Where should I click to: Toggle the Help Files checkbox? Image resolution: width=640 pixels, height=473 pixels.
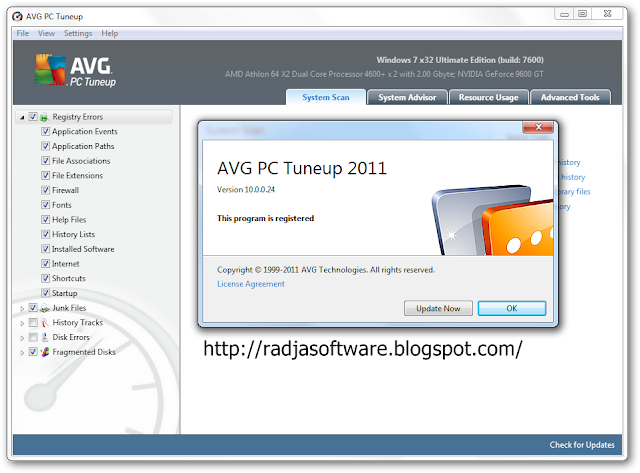point(45,220)
